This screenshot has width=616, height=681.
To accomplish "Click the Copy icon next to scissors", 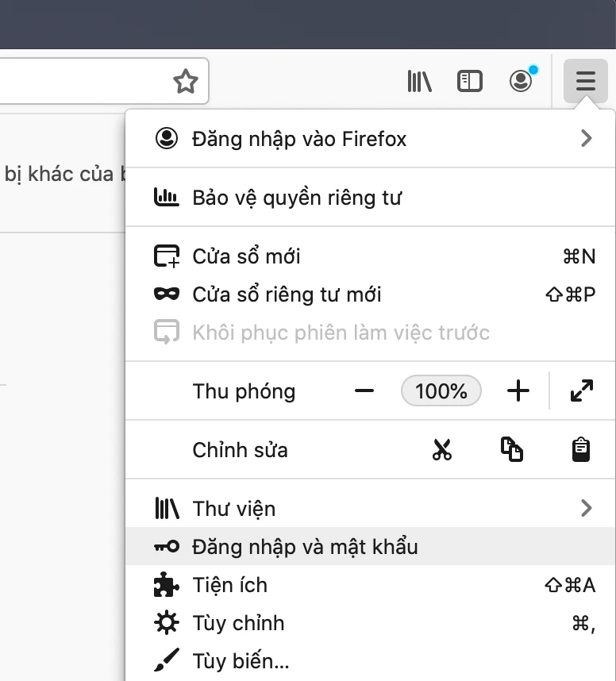I will [x=512, y=449].
